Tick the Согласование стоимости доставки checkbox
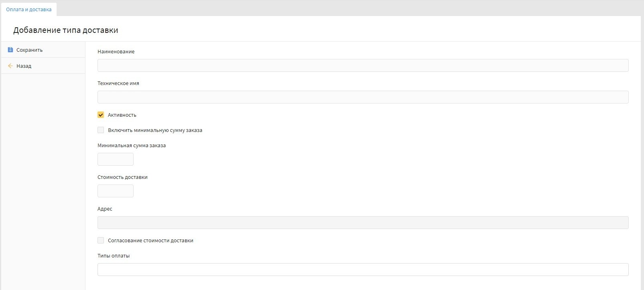The width and height of the screenshot is (644, 290). 101,240
